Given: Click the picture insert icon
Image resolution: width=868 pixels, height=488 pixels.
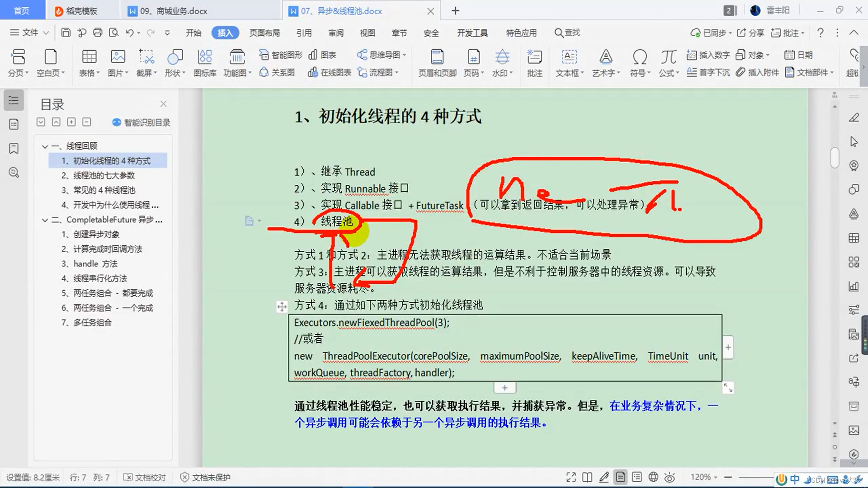Looking at the screenshot, I should [x=118, y=57].
